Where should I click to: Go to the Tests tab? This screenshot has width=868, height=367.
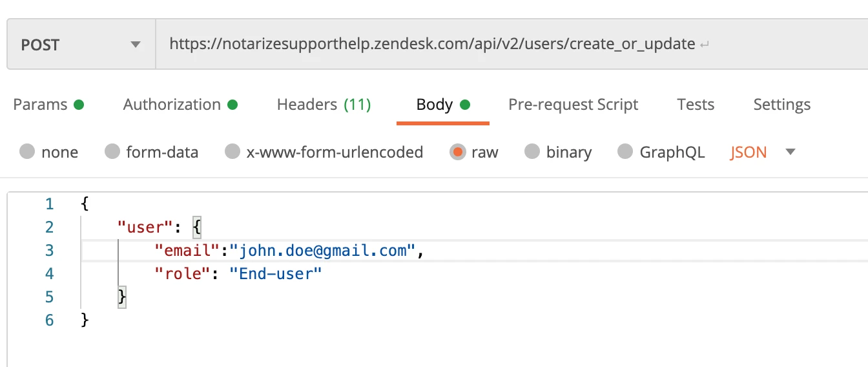pos(696,105)
